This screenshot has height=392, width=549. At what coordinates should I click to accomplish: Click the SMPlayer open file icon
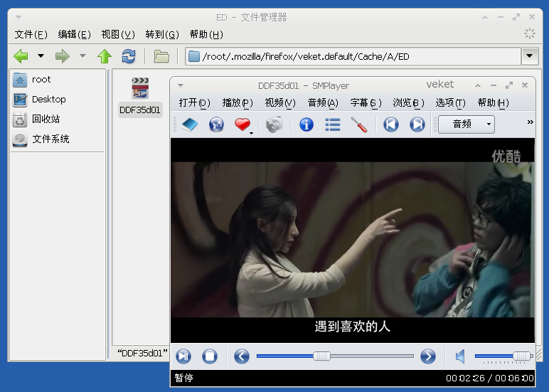coord(190,125)
